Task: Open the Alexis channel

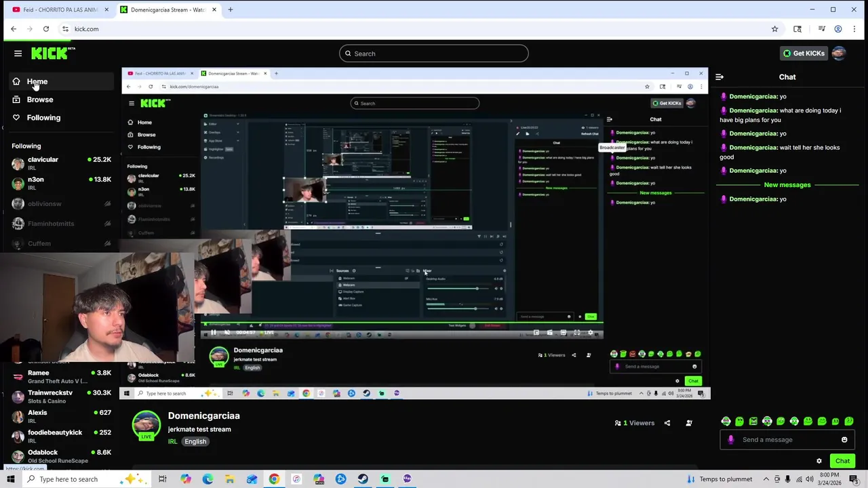Action: tap(61, 416)
